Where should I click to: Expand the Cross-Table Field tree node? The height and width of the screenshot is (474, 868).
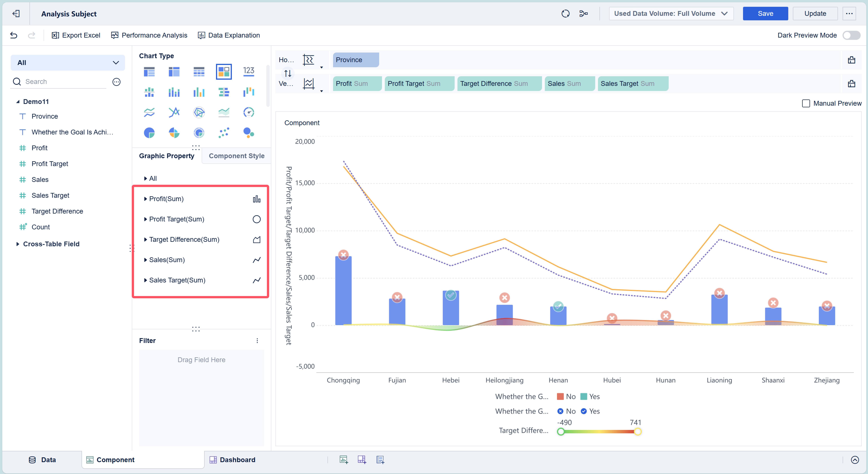18,244
